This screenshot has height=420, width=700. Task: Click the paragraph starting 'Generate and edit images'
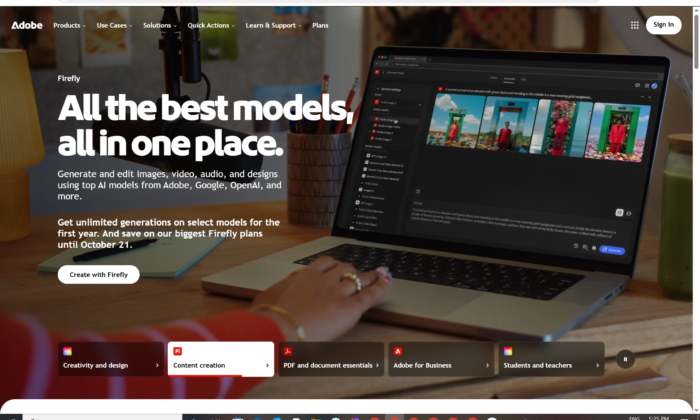pos(170,185)
